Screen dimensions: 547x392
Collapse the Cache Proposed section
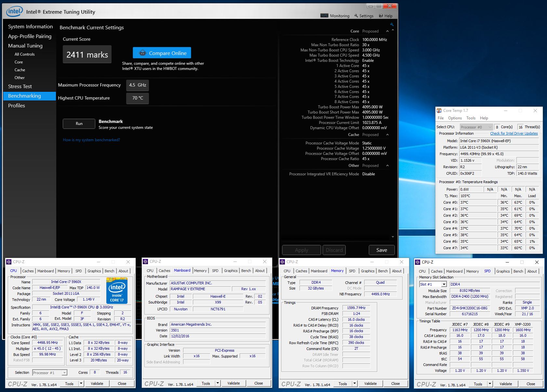tap(387, 135)
